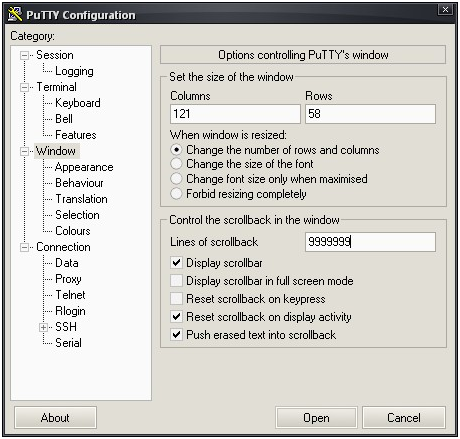Expand the SSH tree node
Viewport: 460px width, 439px height.
tap(43, 327)
